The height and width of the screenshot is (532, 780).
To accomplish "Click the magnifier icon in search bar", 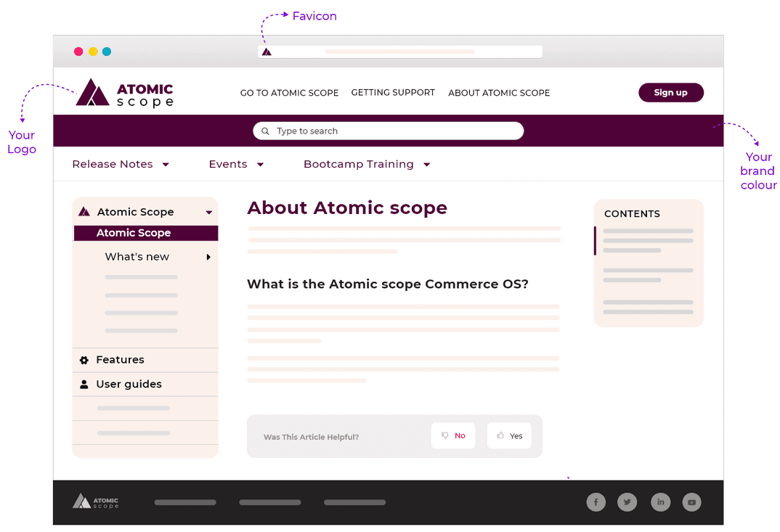I will 266,131.
